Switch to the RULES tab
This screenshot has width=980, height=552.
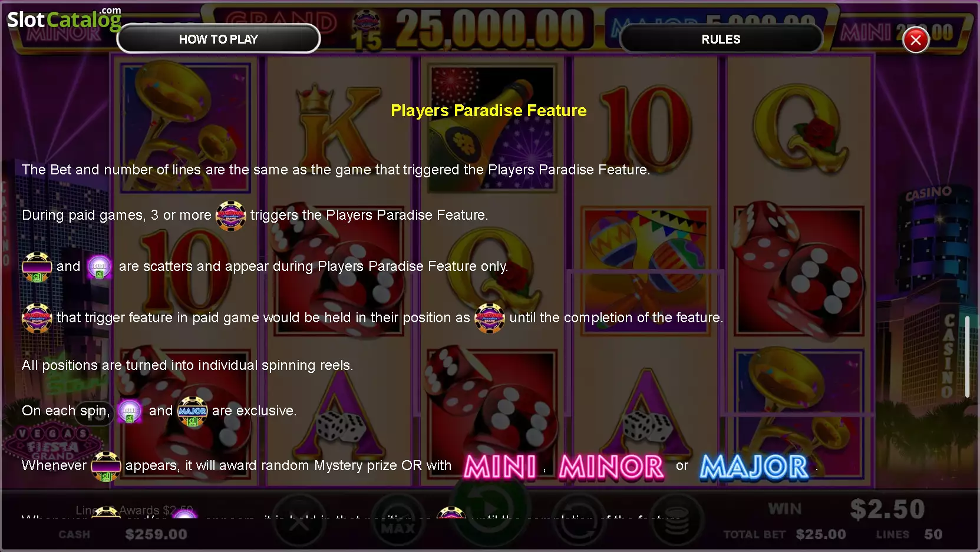[x=721, y=39]
